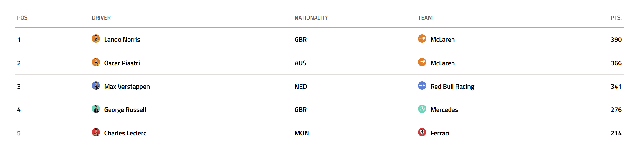Click Lando Norris driver avatar icon
This screenshot has height=147, width=644.
pyautogui.click(x=96, y=39)
